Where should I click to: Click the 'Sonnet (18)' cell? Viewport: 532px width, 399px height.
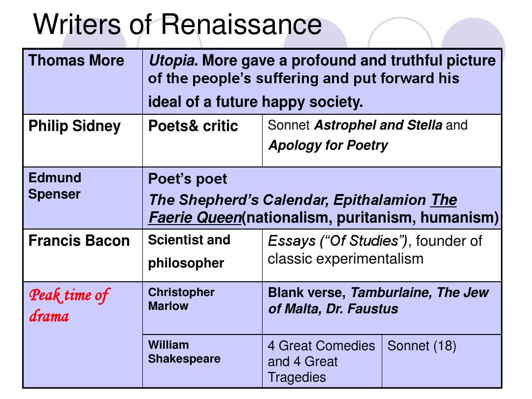coord(442,361)
